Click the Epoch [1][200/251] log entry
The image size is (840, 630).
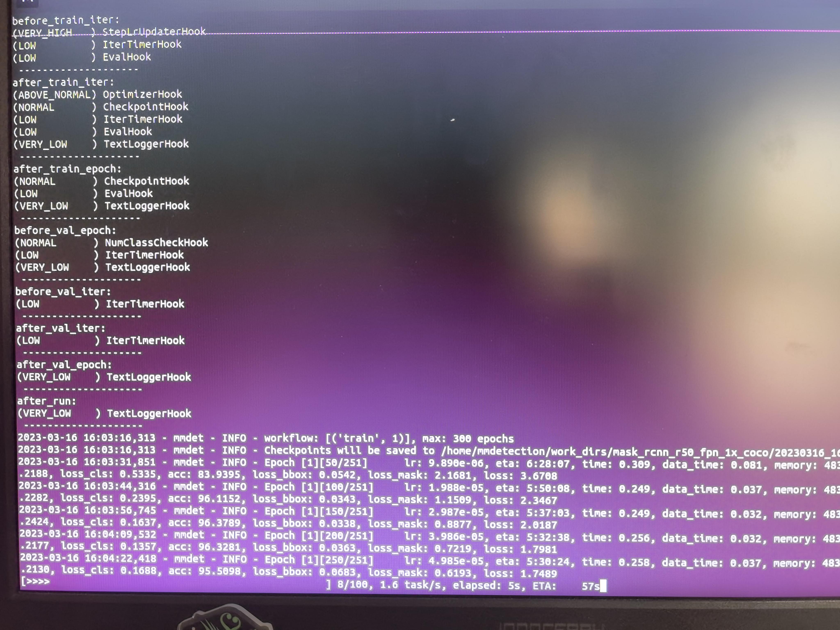point(319,536)
